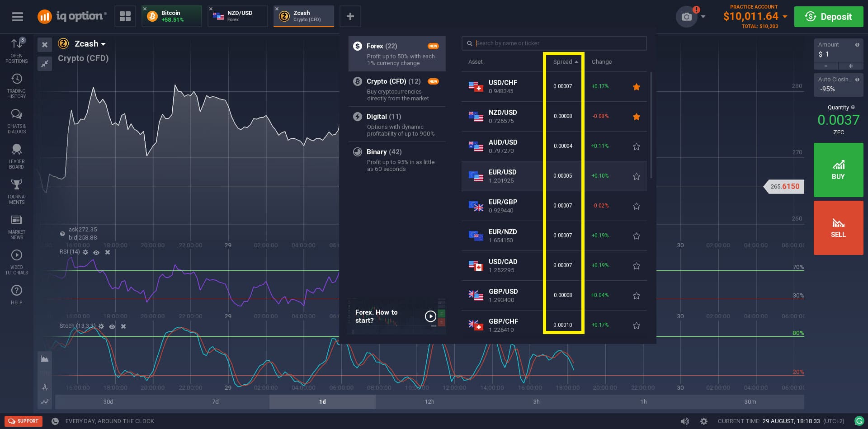Screen dimensions: 868x429
Task: Open Market News in the sidebar
Action: tap(17, 227)
